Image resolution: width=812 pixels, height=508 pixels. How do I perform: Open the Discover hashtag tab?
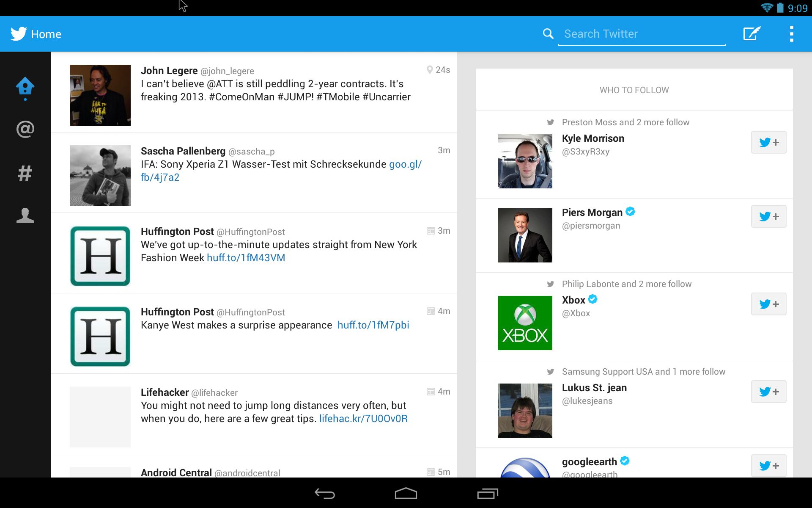(x=25, y=173)
